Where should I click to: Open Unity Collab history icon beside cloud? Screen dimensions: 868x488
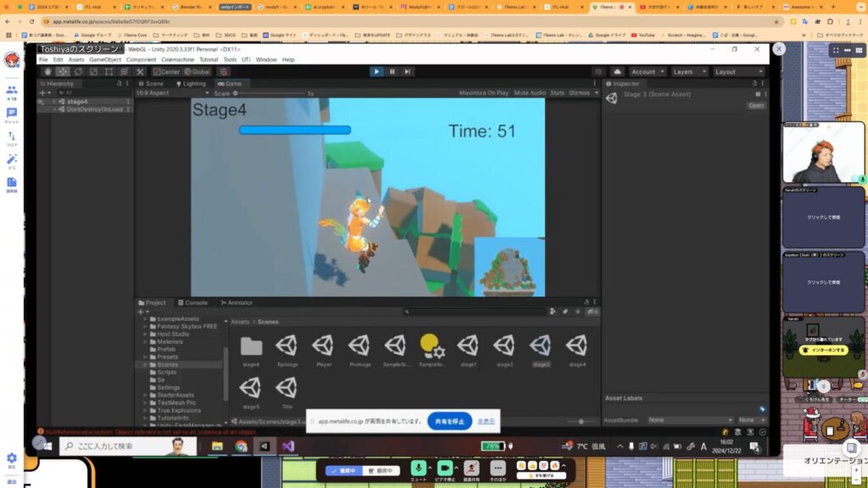(x=598, y=72)
